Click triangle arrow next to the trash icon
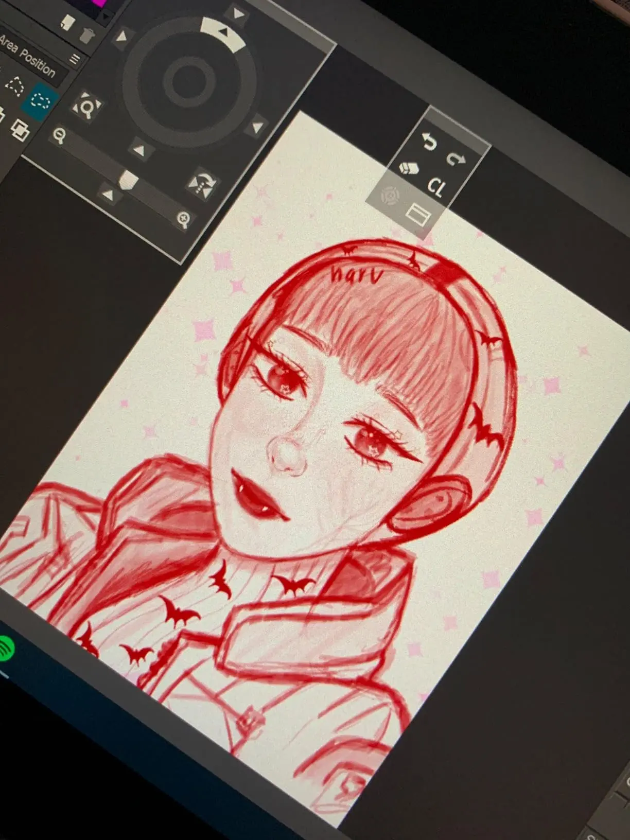 click(x=122, y=36)
